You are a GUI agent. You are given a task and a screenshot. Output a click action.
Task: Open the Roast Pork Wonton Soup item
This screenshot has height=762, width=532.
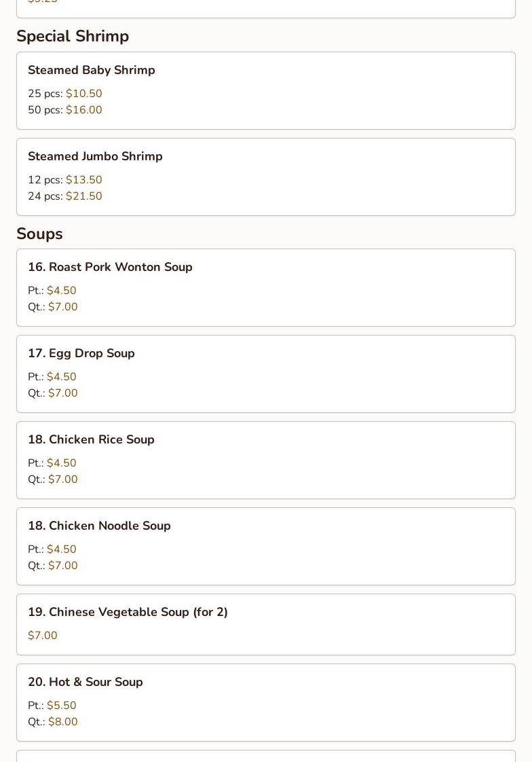(110, 267)
